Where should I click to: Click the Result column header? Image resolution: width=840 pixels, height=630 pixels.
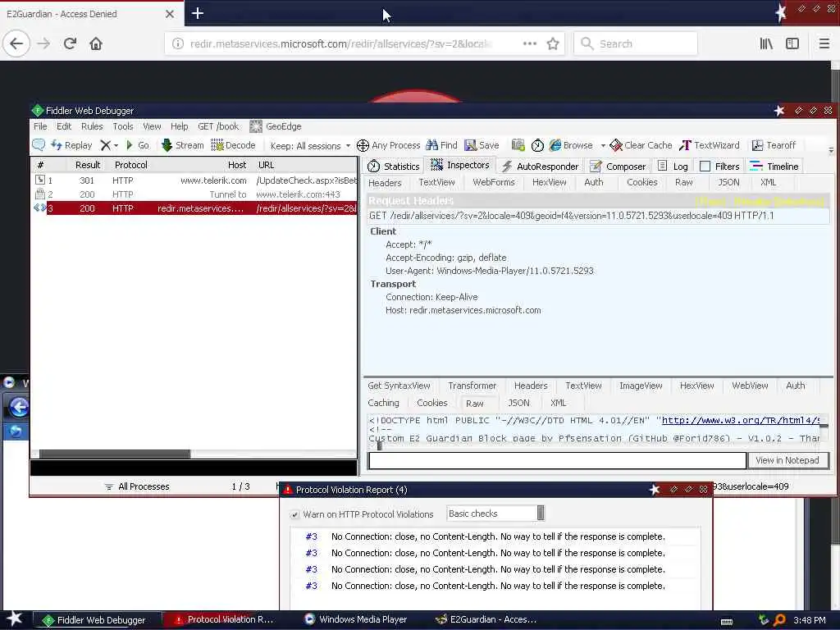click(88, 165)
